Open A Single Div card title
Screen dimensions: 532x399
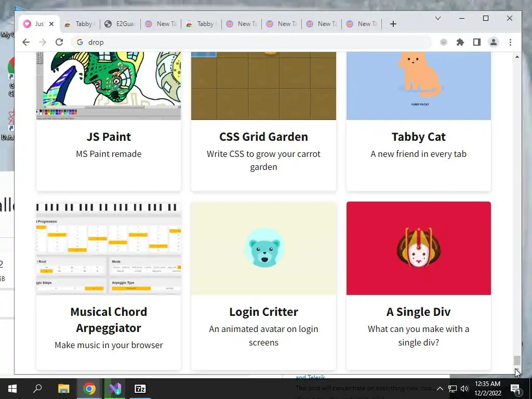coord(418,312)
